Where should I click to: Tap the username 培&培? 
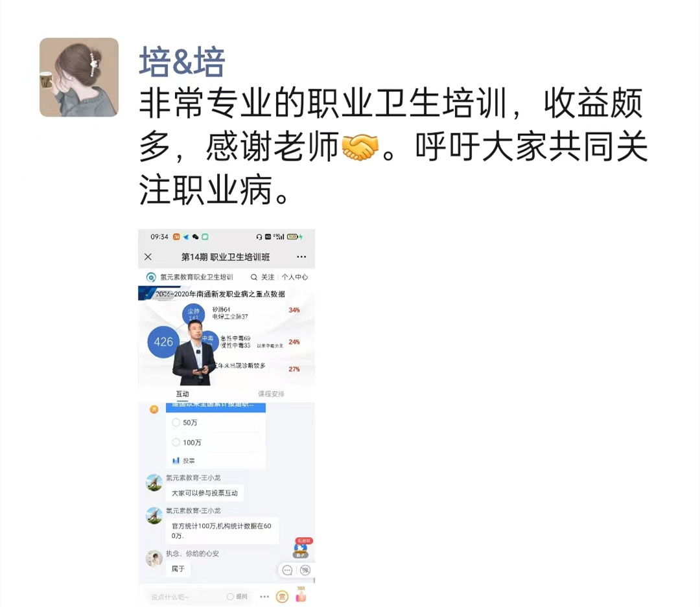coord(181,62)
